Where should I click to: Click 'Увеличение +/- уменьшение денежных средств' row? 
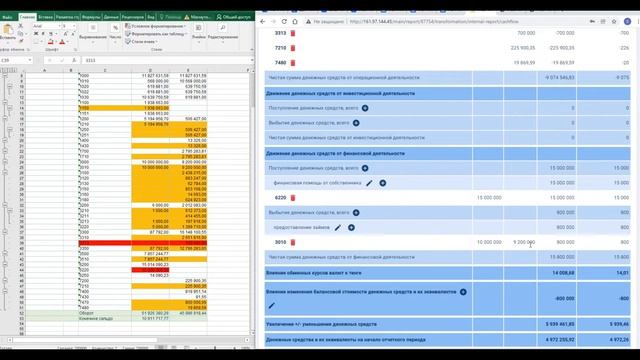pyautogui.click(x=447, y=324)
